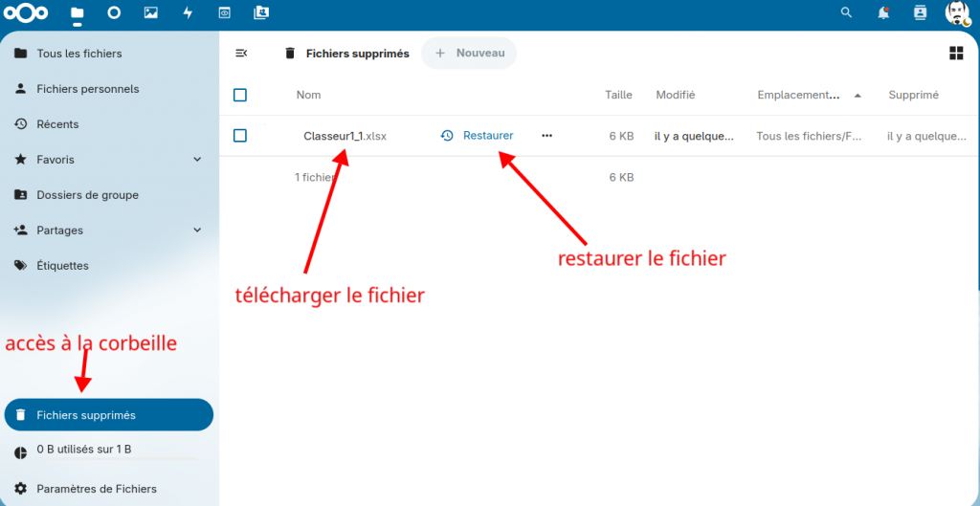This screenshot has height=506, width=980.
Task: Toggle sort arrow on Emplacement column
Action: [x=857, y=96]
